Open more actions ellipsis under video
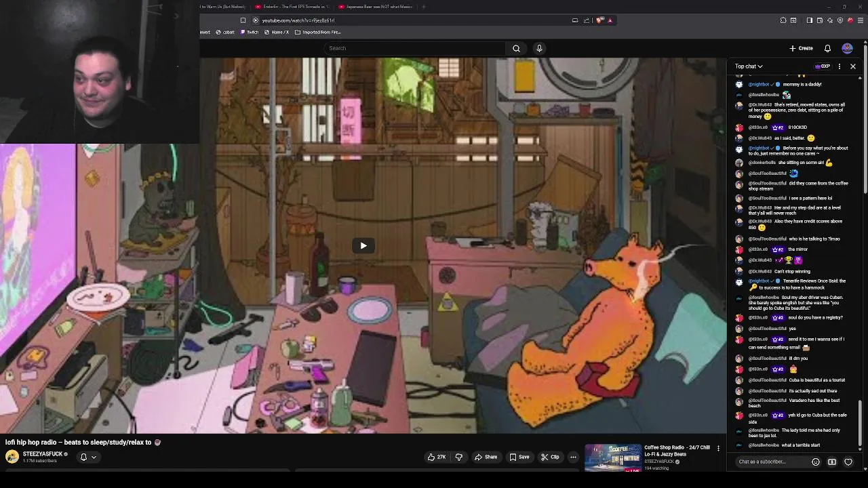This screenshot has height=488, width=868. click(573, 457)
